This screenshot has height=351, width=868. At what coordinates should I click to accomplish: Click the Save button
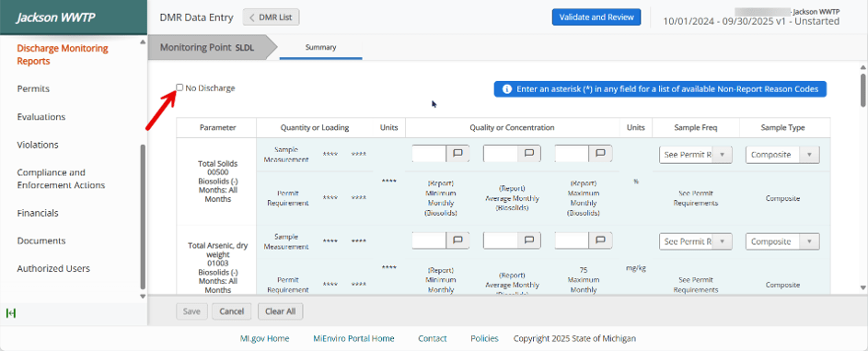191,311
